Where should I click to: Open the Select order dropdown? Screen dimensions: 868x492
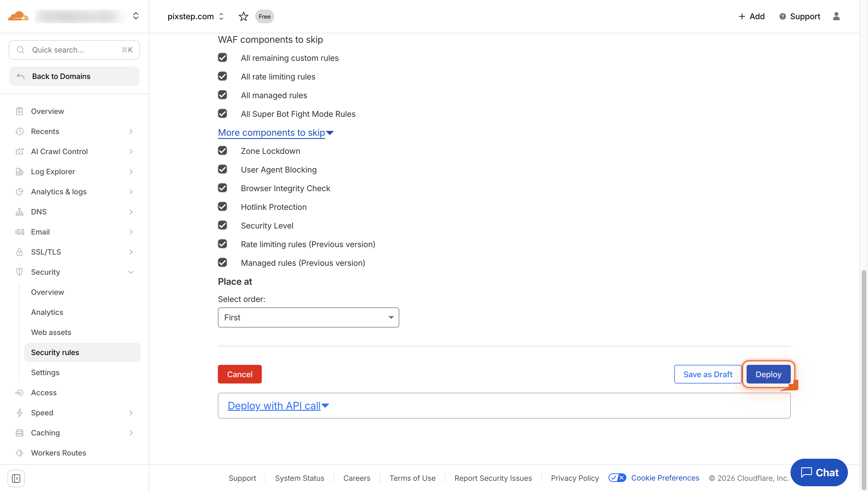(x=308, y=317)
